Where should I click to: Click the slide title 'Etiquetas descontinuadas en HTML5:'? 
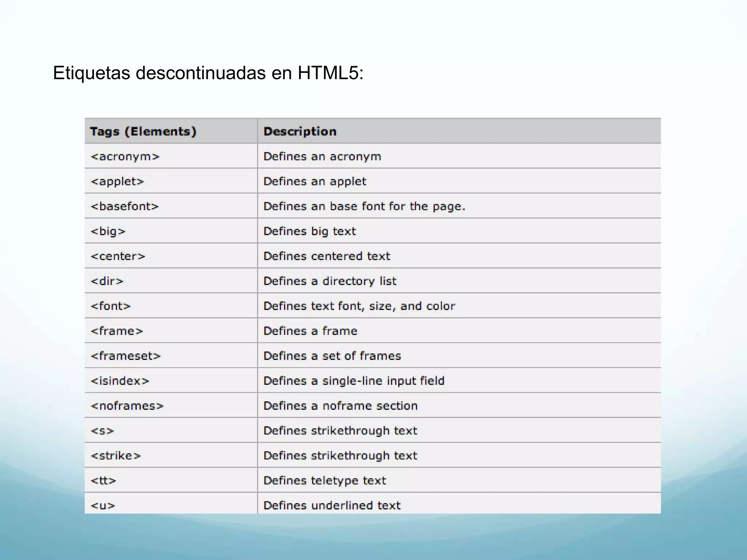tap(208, 73)
